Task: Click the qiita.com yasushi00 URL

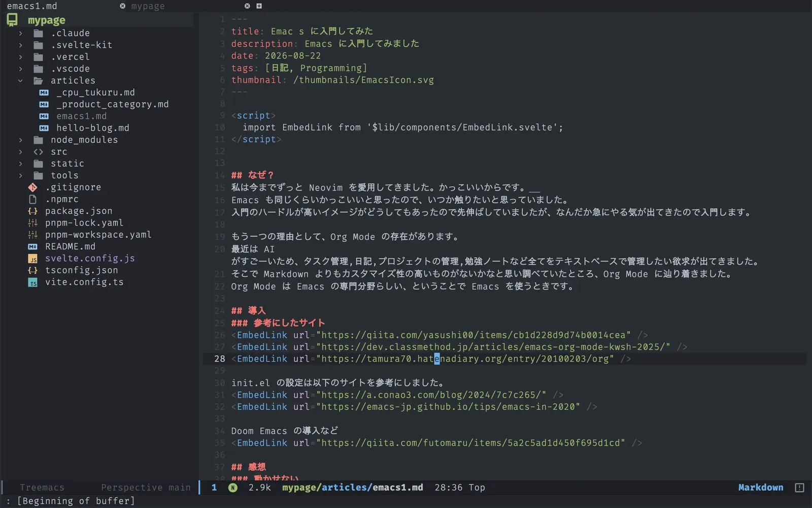Action: tap(473, 335)
